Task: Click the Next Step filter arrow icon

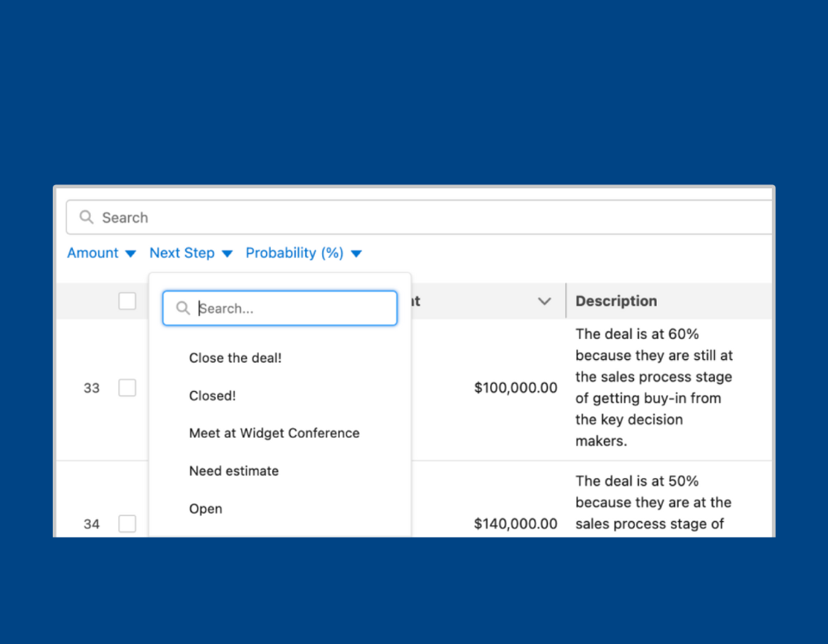Action: (x=227, y=254)
